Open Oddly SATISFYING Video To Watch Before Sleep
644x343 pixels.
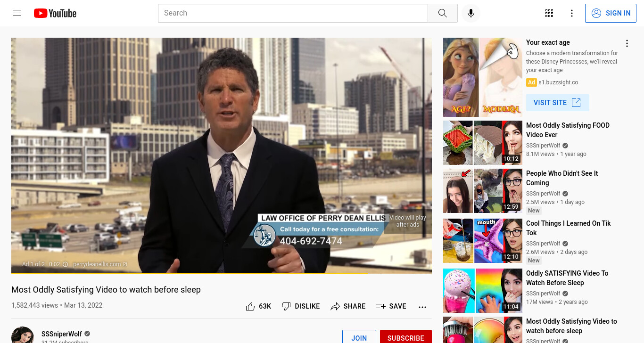[x=567, y=278]
